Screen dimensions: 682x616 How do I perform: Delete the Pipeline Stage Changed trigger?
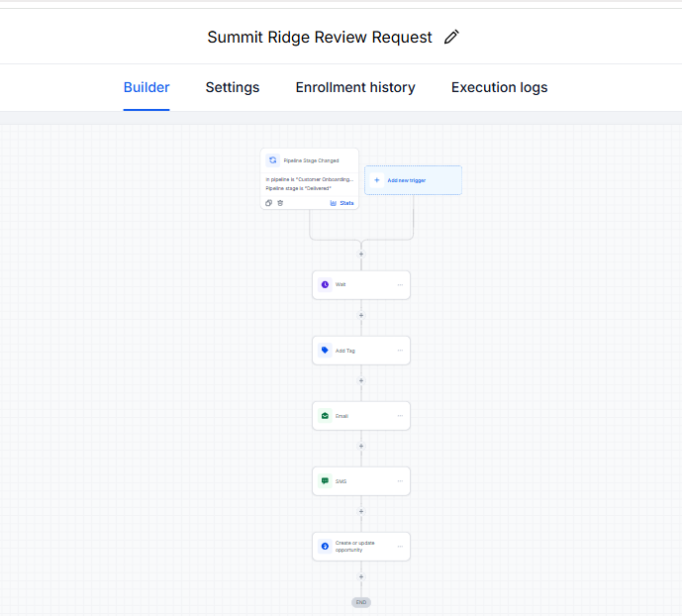[x=280, y=203]
